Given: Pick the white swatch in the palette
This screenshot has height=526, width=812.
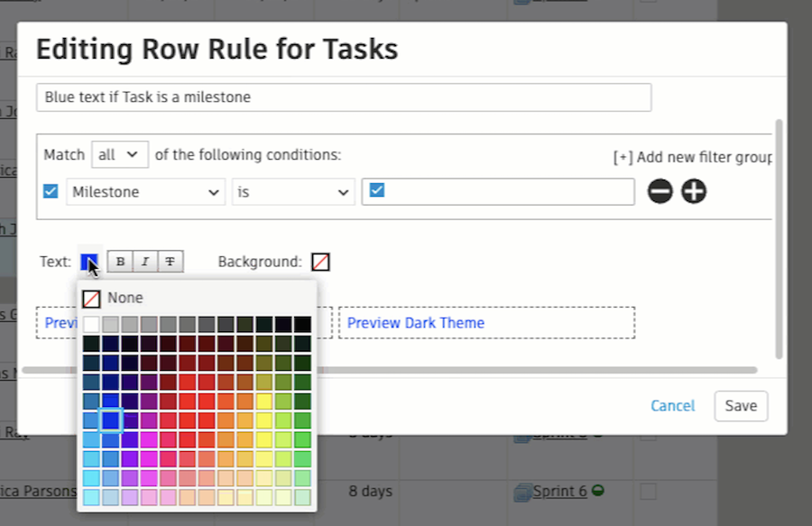Looking at the screenshot, I should [91, 324].
